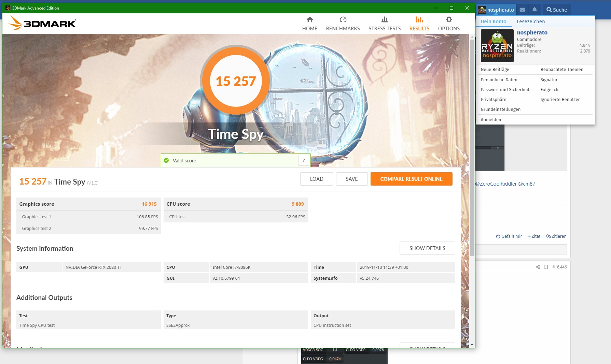The height and width of the screenshot is (364, 611).
Task: Click the +Zitat button
Action: click(534, 236)
